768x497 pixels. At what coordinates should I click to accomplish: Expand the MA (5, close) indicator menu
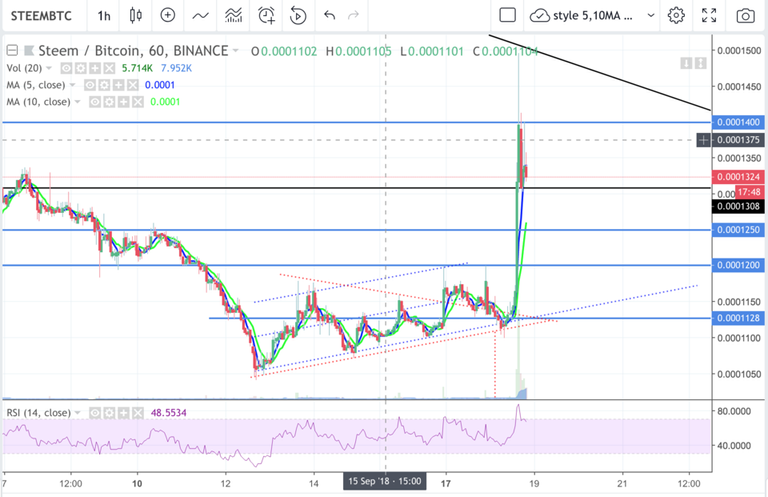click(72, 85)
